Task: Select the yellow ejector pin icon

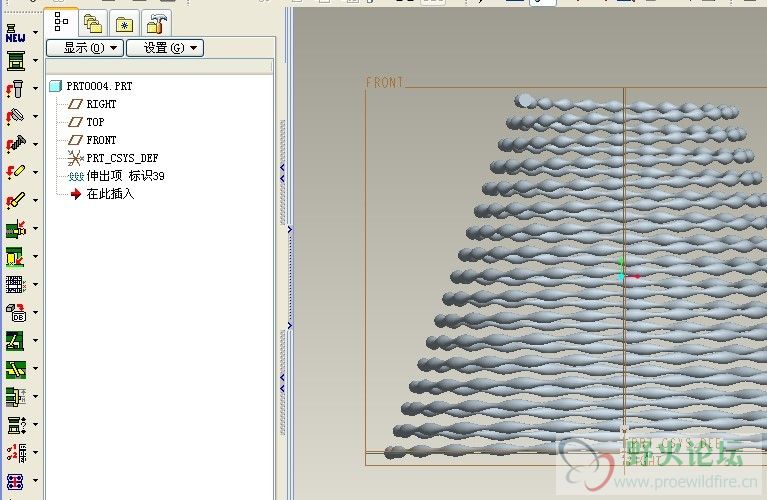Action: click(x=15, y=172)
